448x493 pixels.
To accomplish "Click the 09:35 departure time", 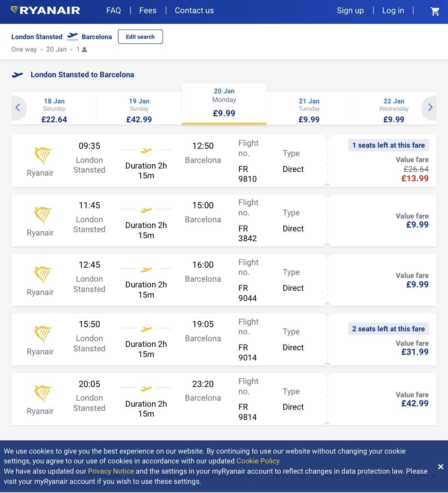I will pyautogui.click(x=89, y=146).
